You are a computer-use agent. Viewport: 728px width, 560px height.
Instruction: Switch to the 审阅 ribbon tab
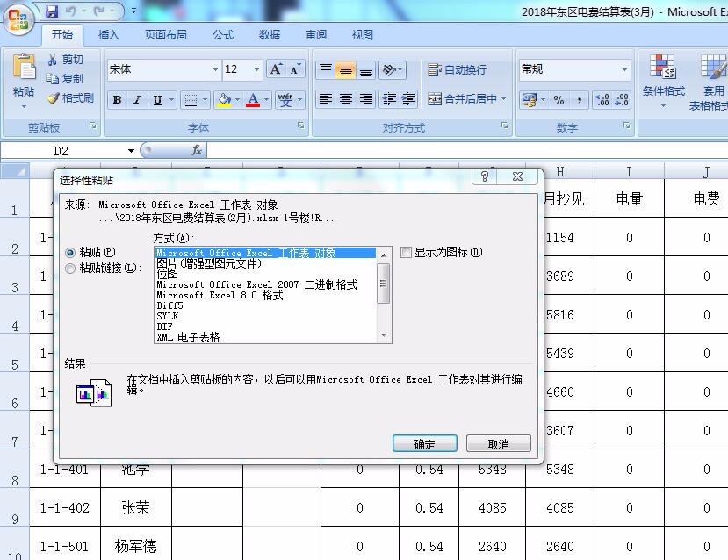click(316, 35)
